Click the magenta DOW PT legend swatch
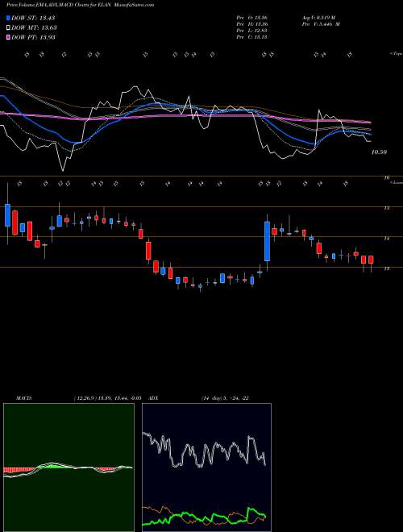403x532 pixels. click(9, 37)
